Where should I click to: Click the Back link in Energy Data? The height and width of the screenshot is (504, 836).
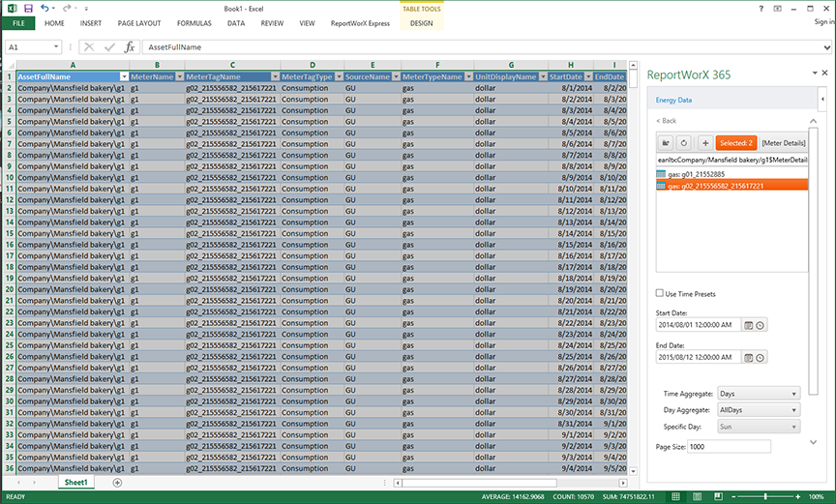point(666,121)
